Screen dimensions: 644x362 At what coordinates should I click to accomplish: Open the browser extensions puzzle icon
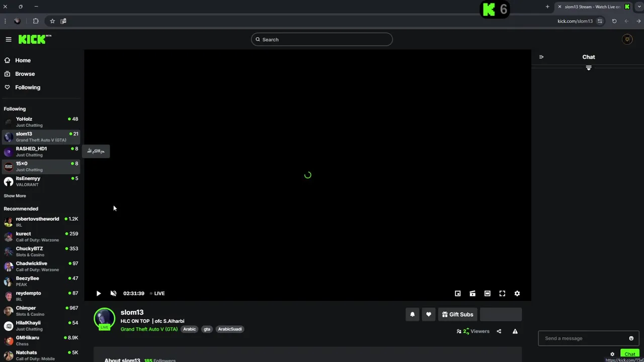point(36,21)
